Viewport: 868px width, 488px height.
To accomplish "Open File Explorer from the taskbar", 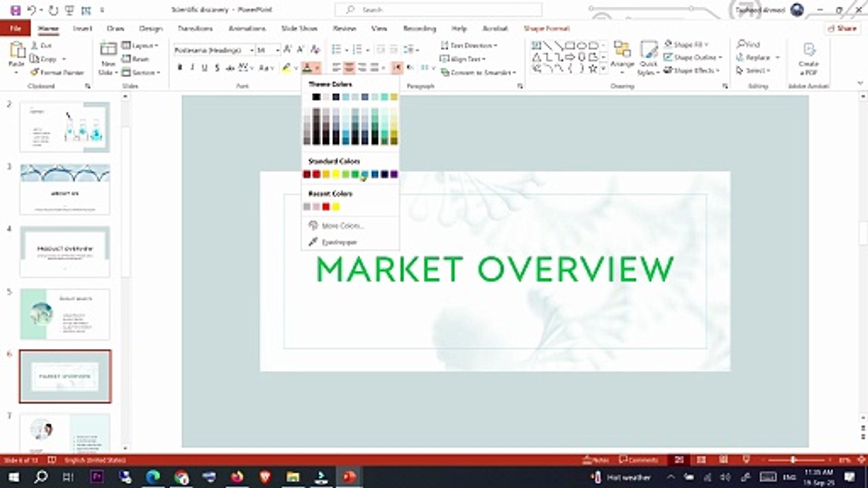I will (x=293, y=477).
